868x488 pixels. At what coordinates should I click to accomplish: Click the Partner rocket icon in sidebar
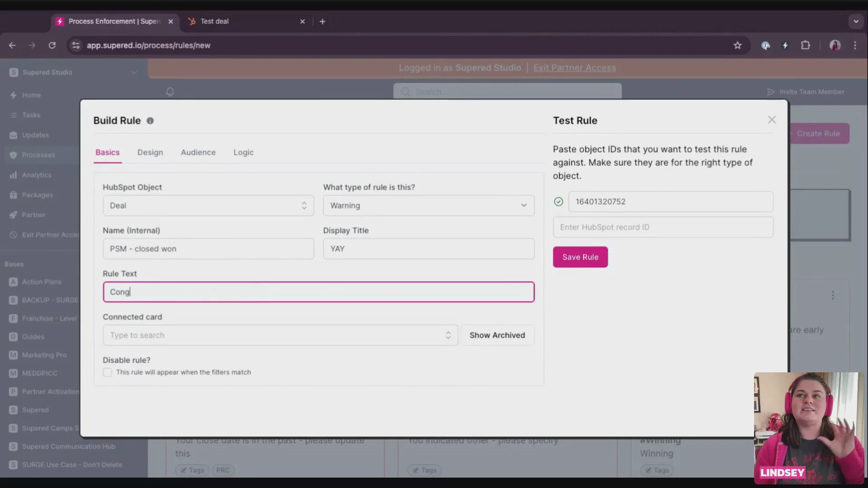click(x=13, y=215)
